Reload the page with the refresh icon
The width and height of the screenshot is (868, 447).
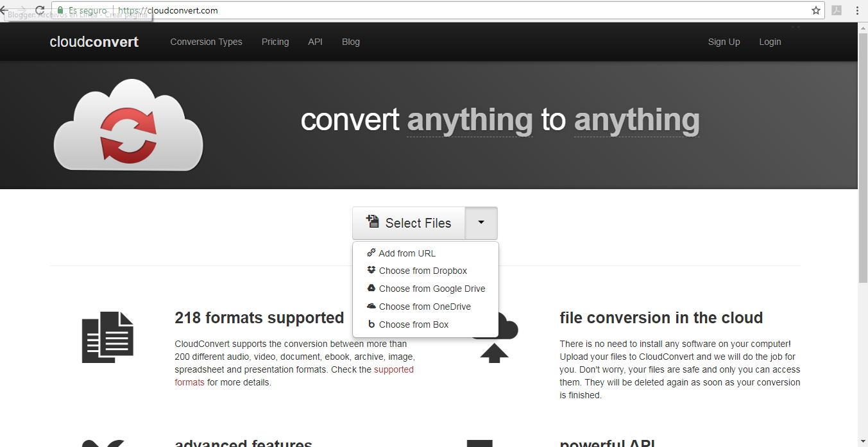click(x=40, y=10)
